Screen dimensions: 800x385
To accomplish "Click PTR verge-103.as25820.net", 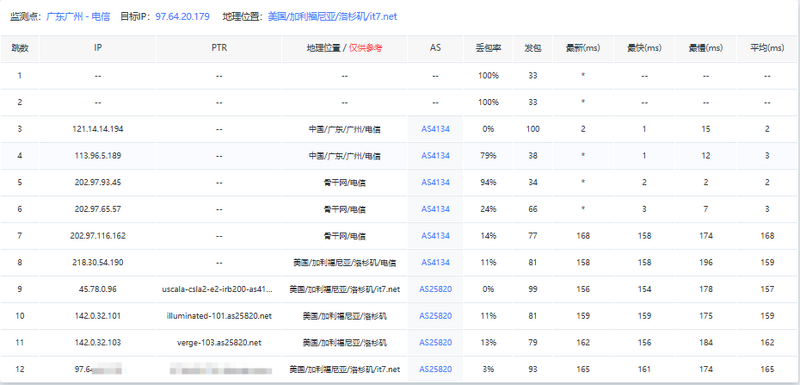I will 219,343.
